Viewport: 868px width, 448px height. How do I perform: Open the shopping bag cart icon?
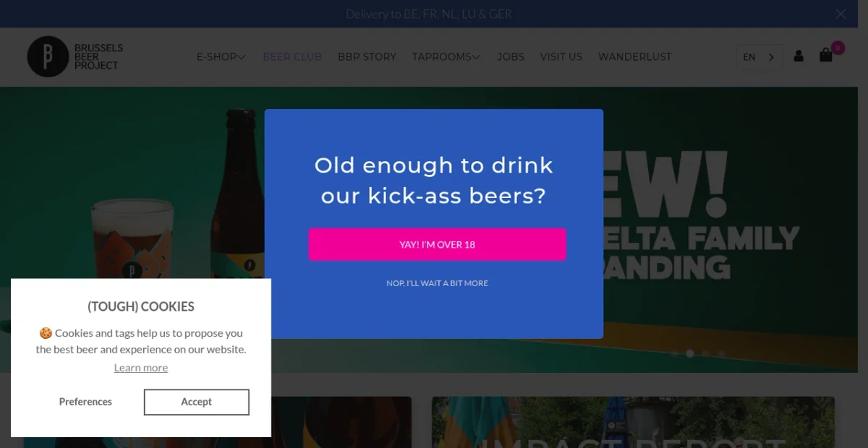(x=825, y=56)
